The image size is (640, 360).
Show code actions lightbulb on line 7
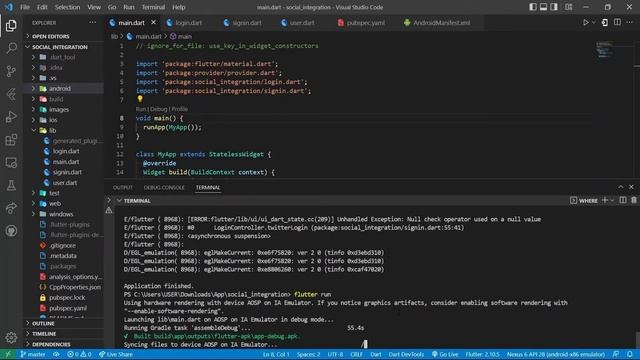click(x=140, y=99)
